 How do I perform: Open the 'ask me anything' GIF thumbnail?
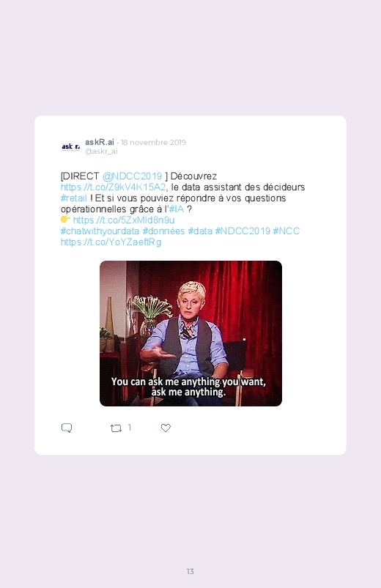(x=190, y=333)
